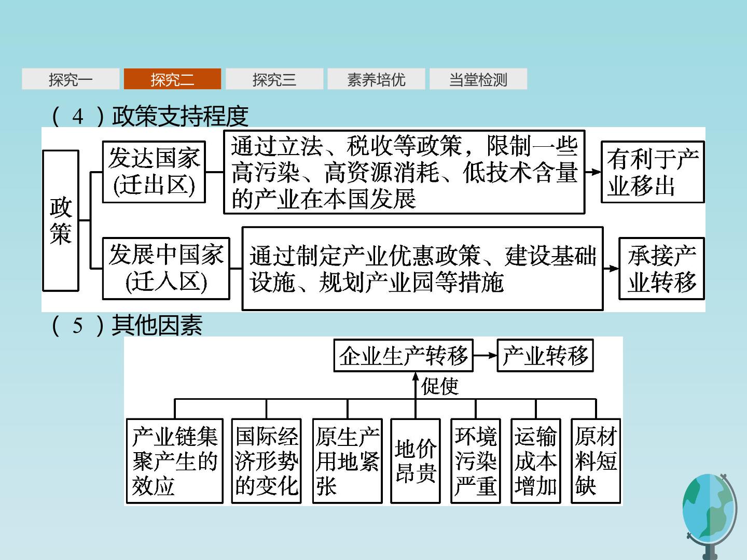
Task: Click the 产业转移 box in the lower diagram
Action: click(x=545, y=356)
